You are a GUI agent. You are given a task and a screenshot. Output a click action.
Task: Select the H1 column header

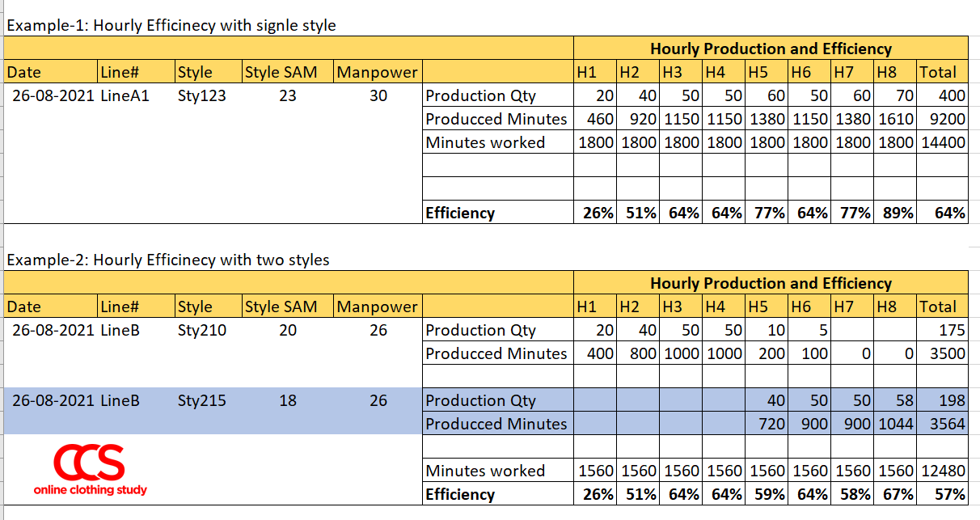tap(586, 72)
